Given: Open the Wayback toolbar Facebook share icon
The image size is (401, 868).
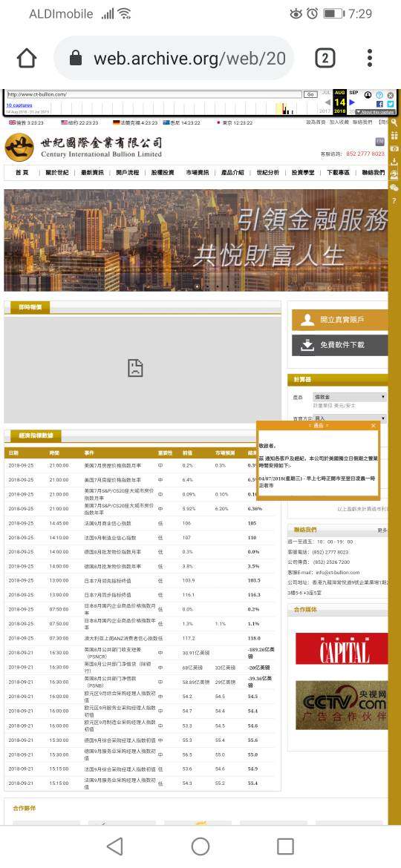Looking at the screenshot, I should 379,104.
